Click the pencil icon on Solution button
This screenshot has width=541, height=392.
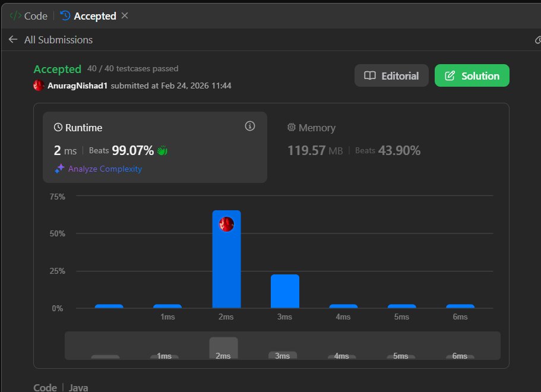450,75
